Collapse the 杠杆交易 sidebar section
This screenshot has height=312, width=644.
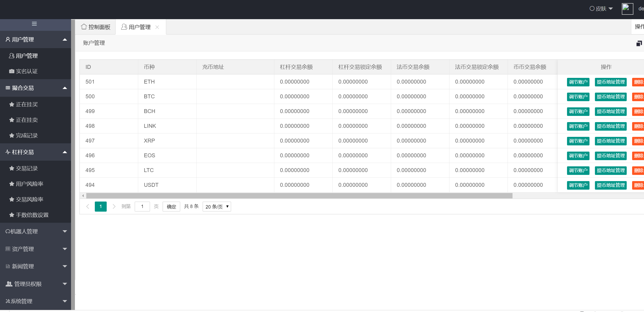point(36,152)
